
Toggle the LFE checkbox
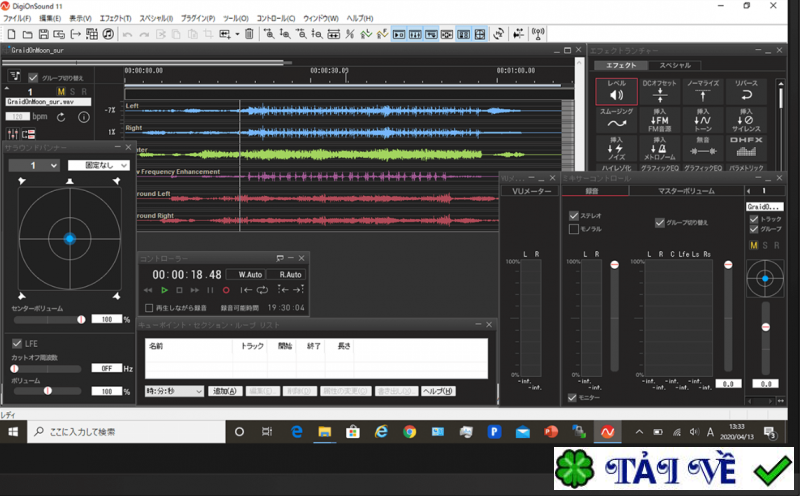[x=17, y=343]
